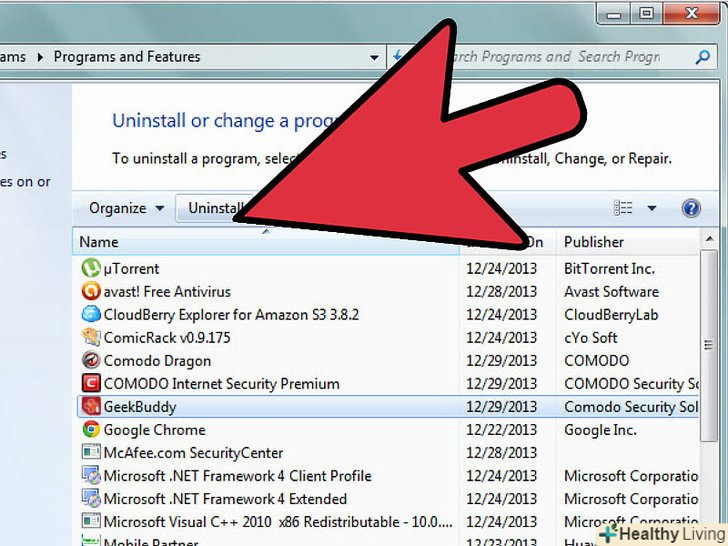Select Microsoft .NET Framework 4 Client Profile
Image resolution: width=728 pixels, height=546 pixels.
click(238, 476)
